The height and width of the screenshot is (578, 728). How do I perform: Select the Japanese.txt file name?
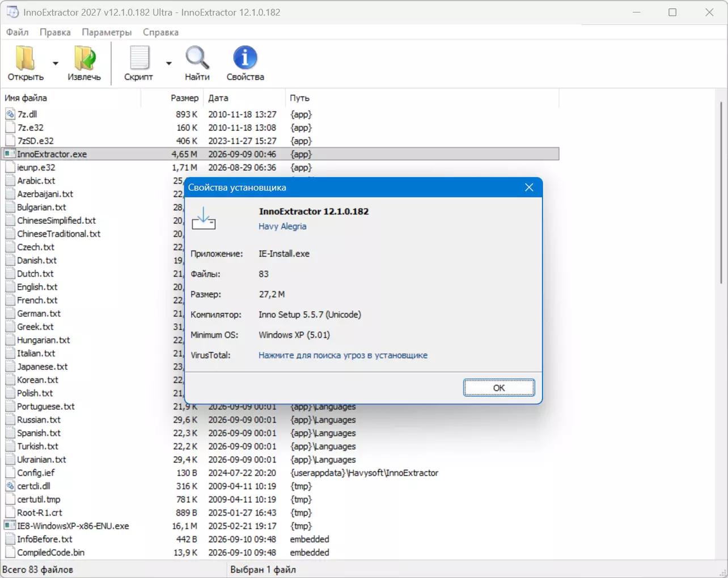[x=42, y=367]
